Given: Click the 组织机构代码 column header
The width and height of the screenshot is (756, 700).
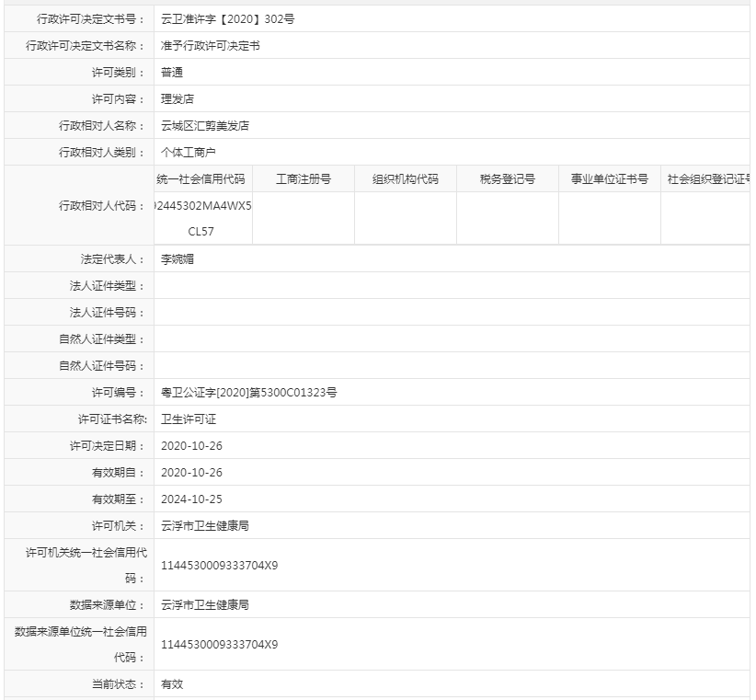Looking at the screenshot, I should (406, 179).
